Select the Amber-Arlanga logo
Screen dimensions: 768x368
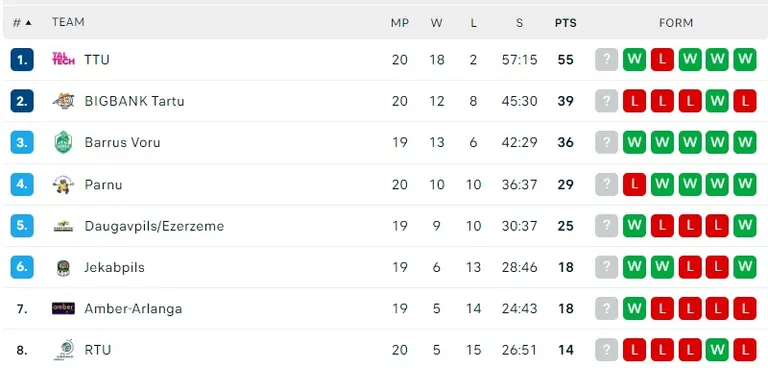click(x=63, y=308)
